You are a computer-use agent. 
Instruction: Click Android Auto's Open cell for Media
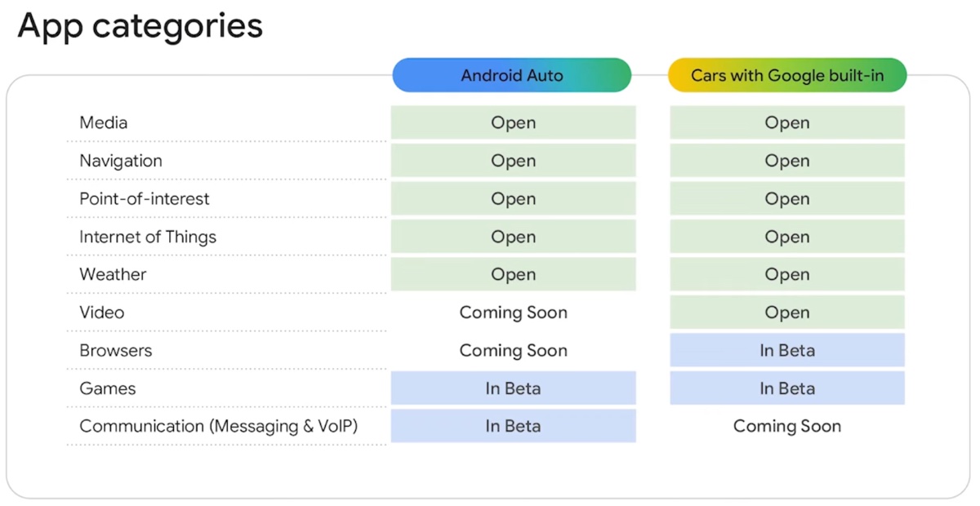(x=513, y=123)
